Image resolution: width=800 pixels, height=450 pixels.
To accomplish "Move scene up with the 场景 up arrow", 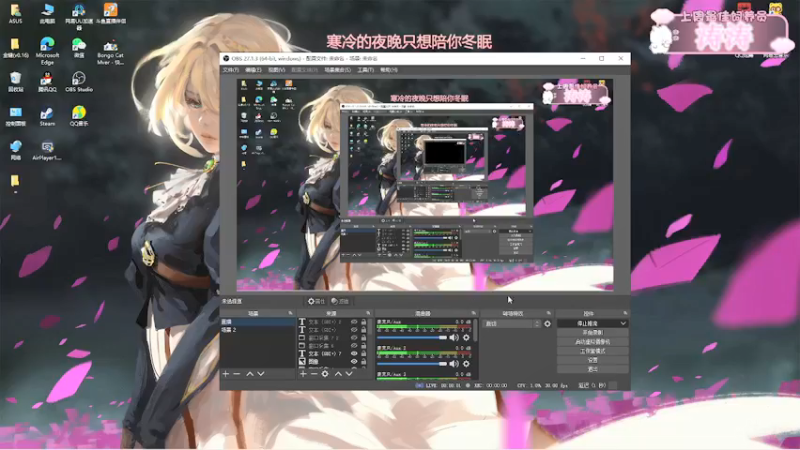I will coord(250,374).
